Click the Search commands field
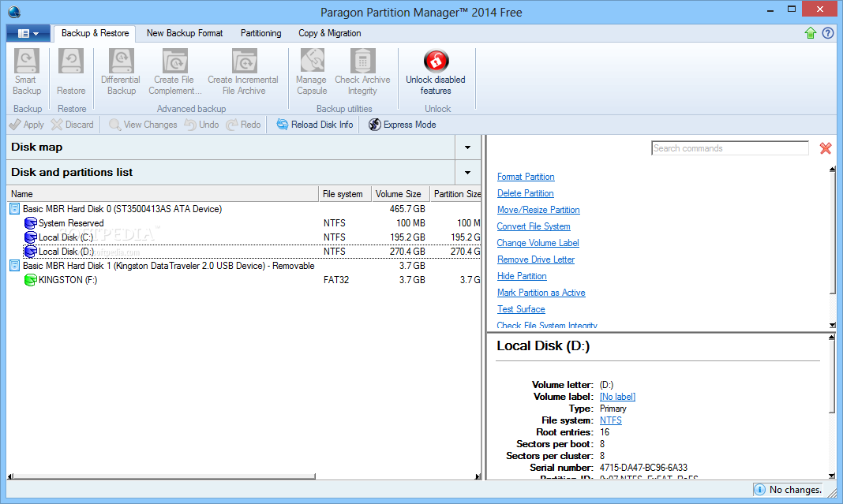This screenshot has width=843, height=504. (729, 148)
